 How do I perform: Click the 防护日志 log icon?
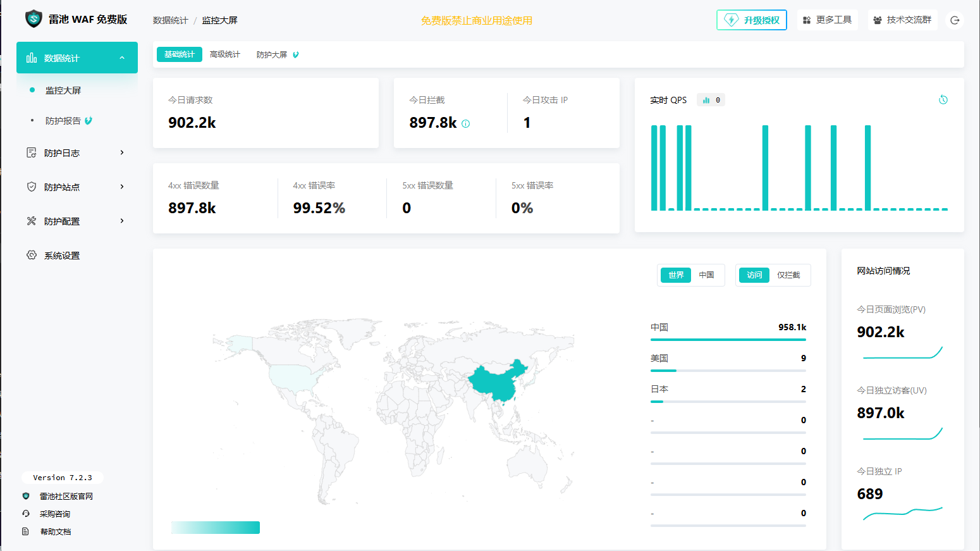pos(32,152)
